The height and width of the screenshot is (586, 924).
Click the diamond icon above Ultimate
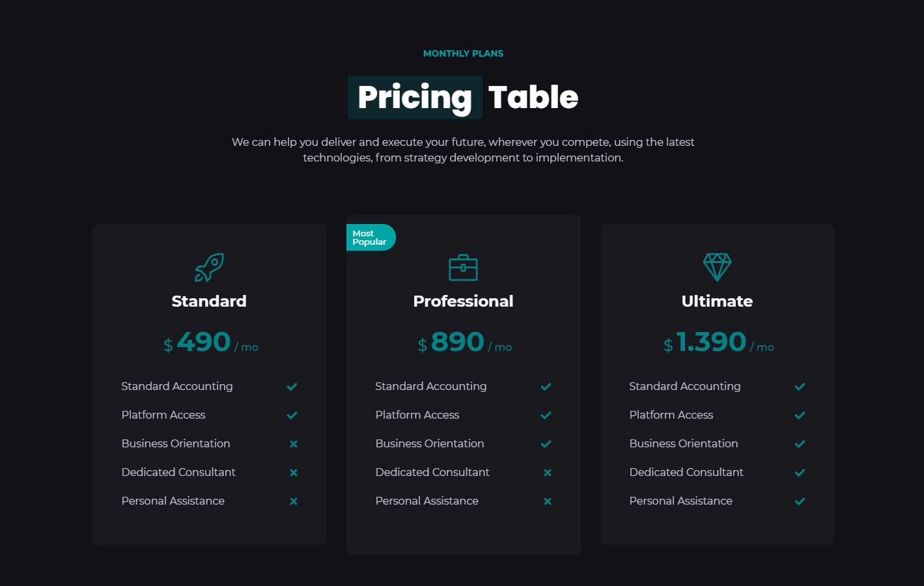point(717,267)
